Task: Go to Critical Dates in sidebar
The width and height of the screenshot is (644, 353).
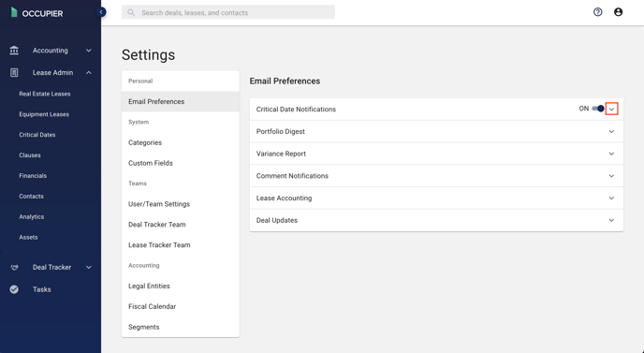Action: [x=37, y=135]
